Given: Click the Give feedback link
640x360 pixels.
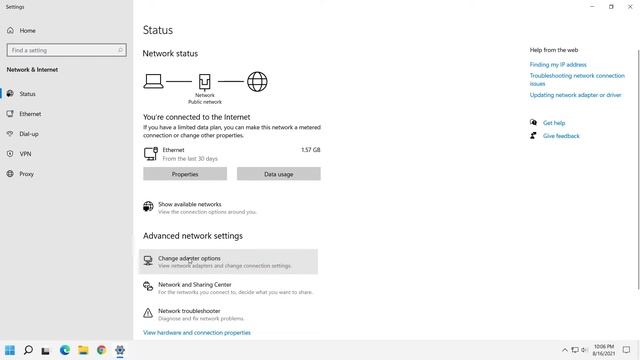Looking at the screenshot, I should 561,136.
